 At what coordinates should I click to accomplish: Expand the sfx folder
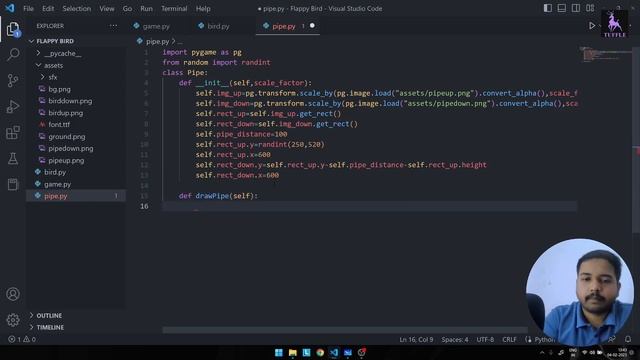click(53, 77)
